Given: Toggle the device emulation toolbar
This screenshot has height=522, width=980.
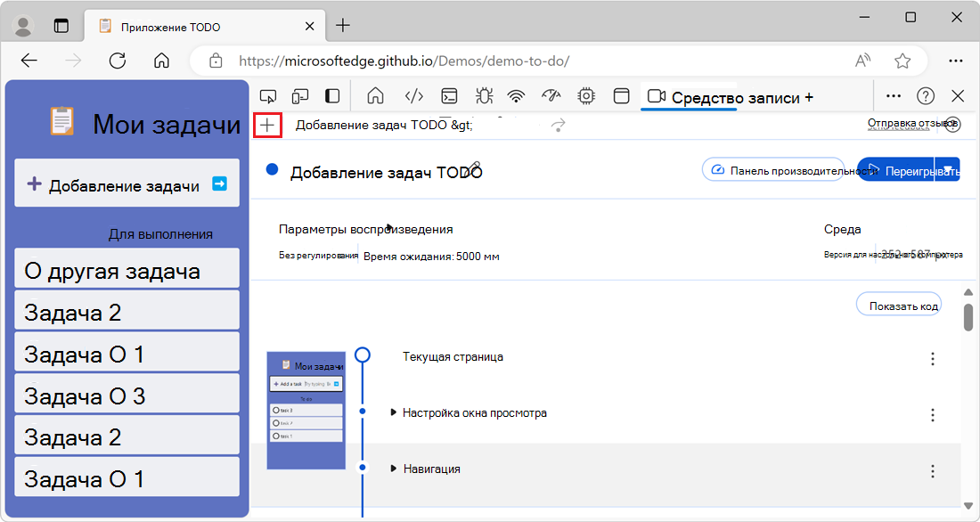Looking at the screenshot, I should click(x=299, y=96).
